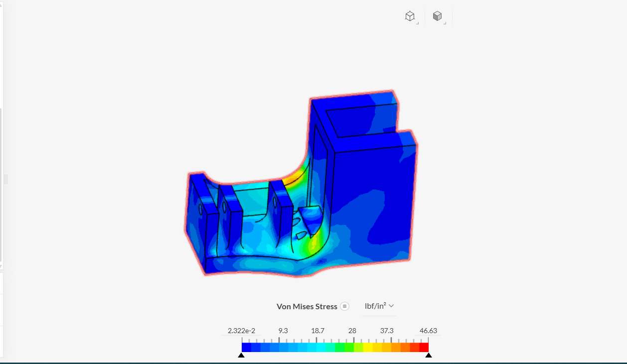Click the circled menu icon beside Von Mises Stress
This screenshot has height=364, width=627.
(344, 306)
